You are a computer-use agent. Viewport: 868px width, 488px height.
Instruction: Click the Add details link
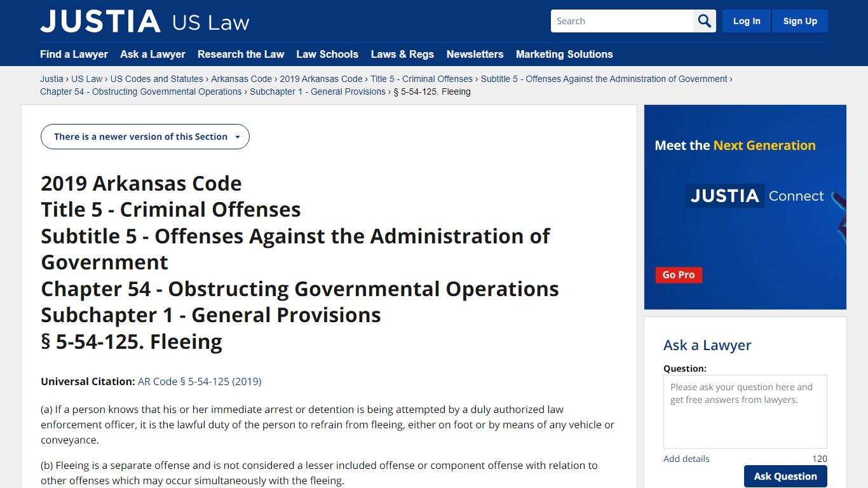point(686,459)
